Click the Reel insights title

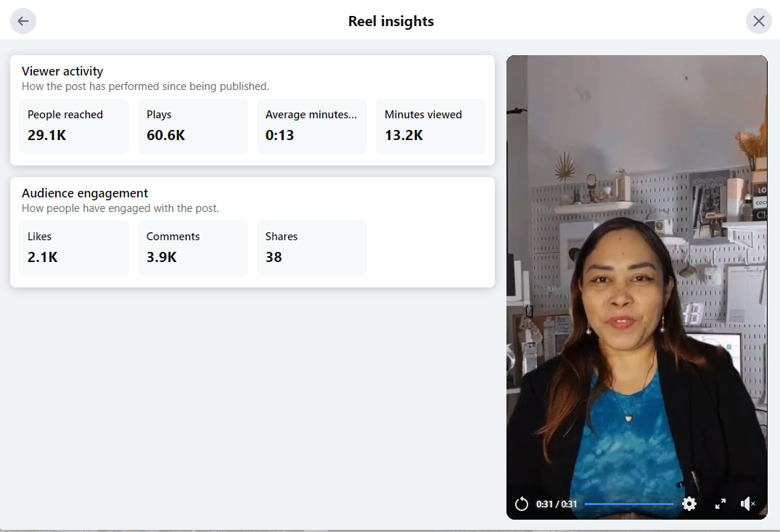pyautogui.click(x=391, y=21)
